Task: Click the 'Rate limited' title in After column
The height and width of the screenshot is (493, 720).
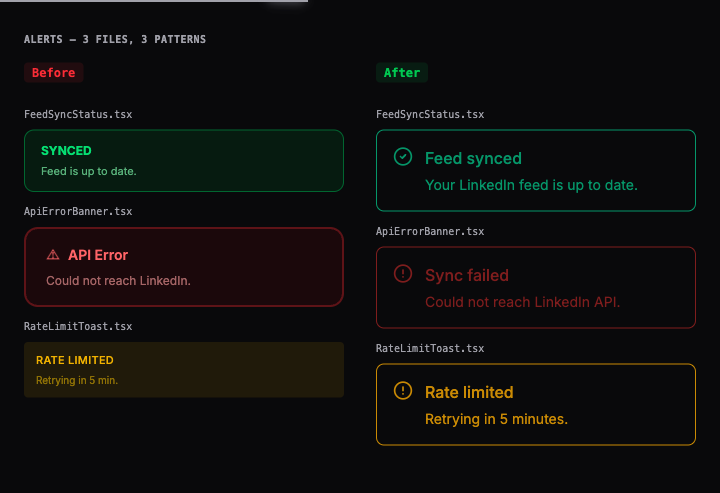Action: [x=469, y=392]
